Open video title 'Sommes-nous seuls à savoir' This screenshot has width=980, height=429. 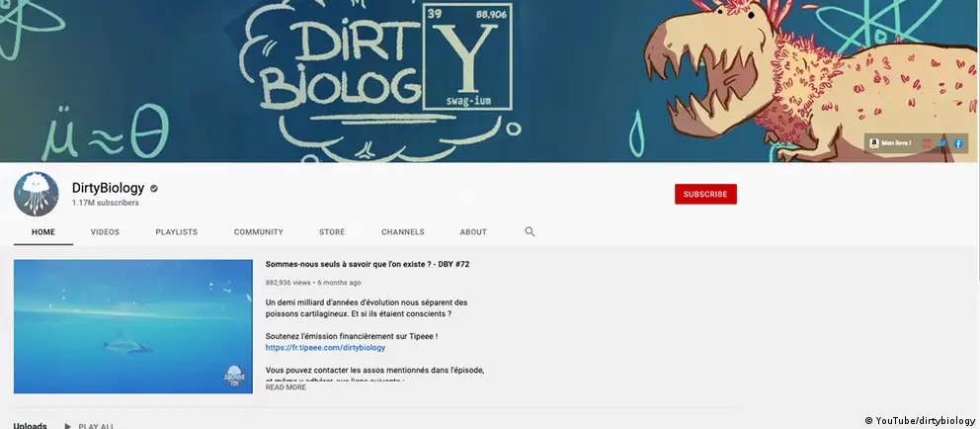367,265
